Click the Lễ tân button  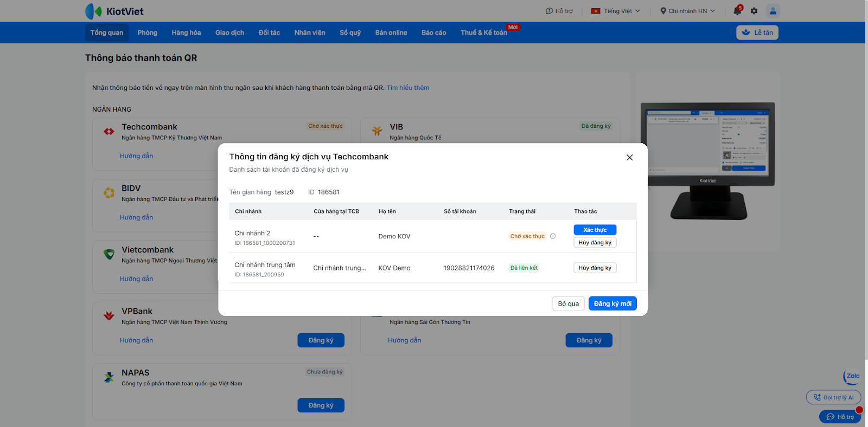(757, 33)
